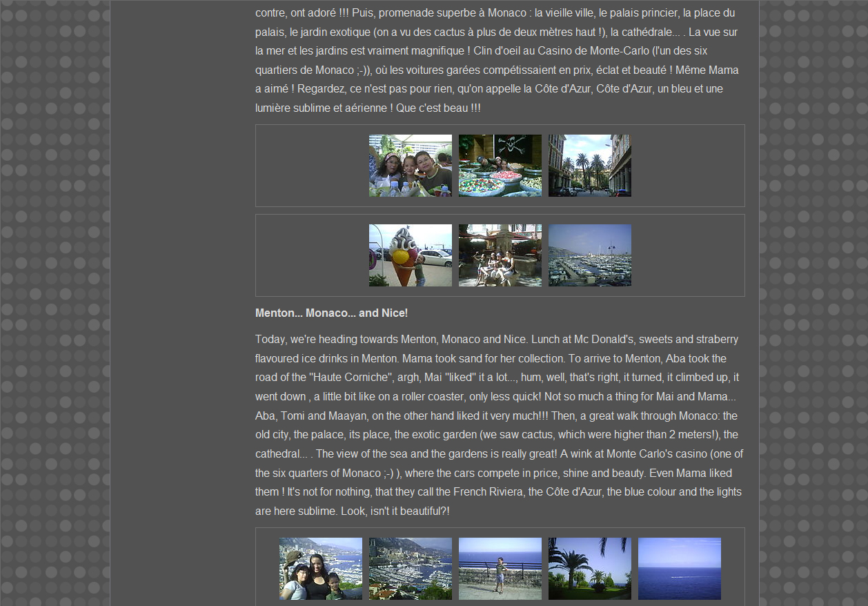The image size is (868, 606).
Task: View the palm trees garden photo
Action: pos(589,569)
